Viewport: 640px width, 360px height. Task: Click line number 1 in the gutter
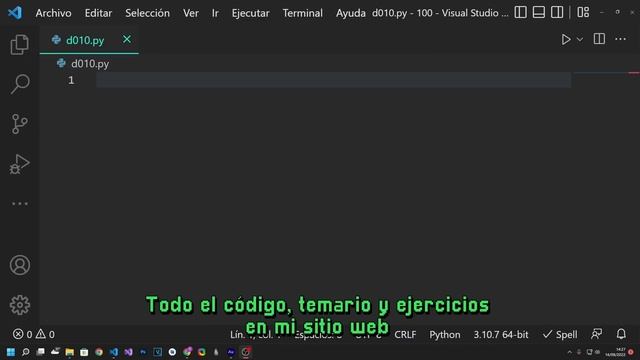click(71, 80)
